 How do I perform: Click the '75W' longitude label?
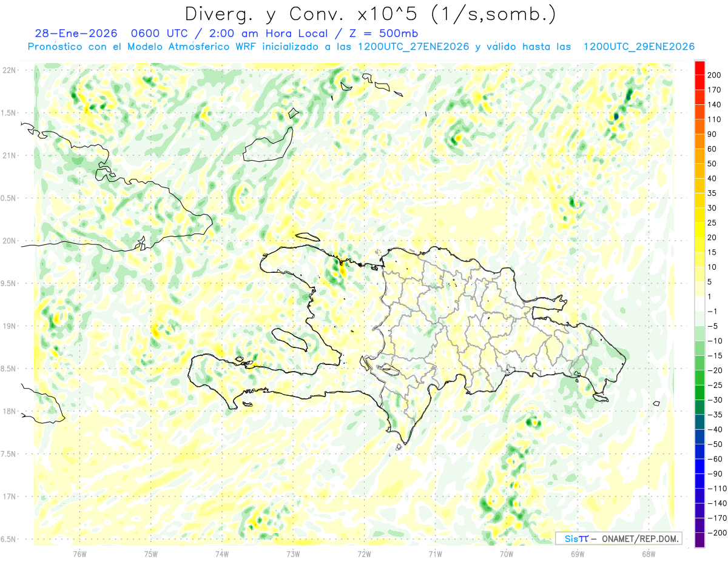click(151, 554)
